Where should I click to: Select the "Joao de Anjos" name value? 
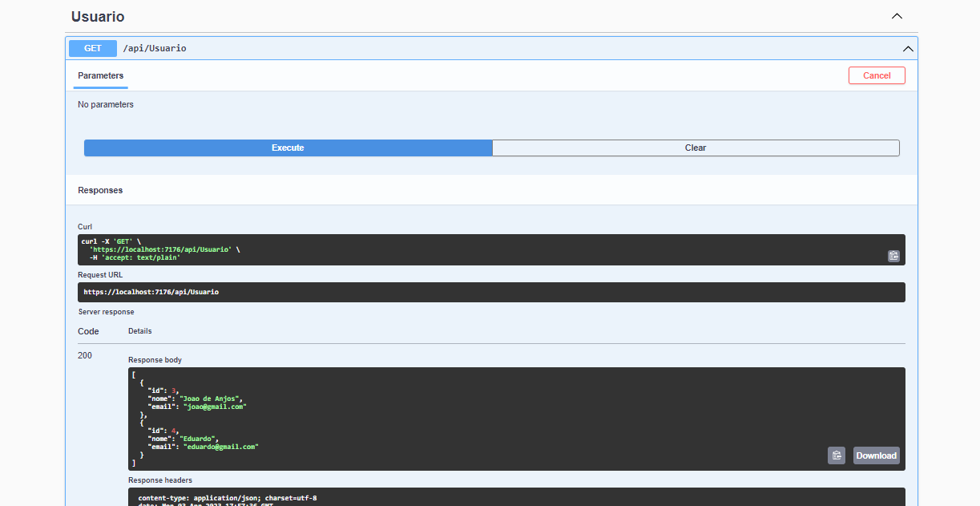pyautogui.click(x=210, y=399)
